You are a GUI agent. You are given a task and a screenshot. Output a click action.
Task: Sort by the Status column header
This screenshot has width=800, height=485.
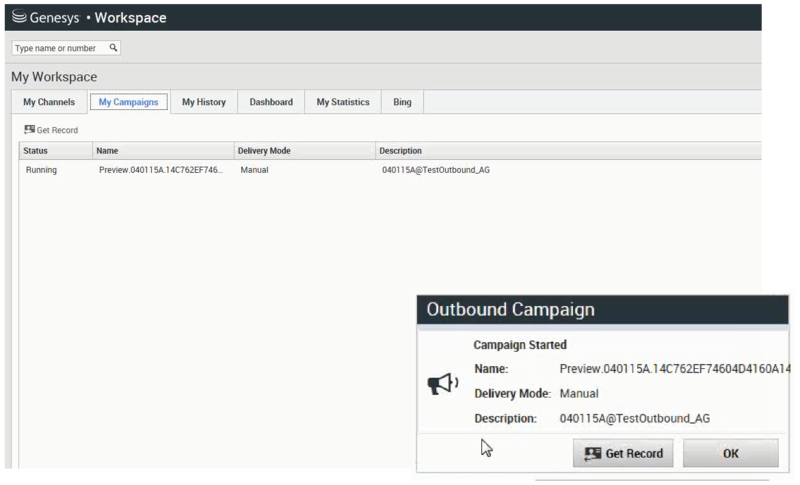point(56,151)
